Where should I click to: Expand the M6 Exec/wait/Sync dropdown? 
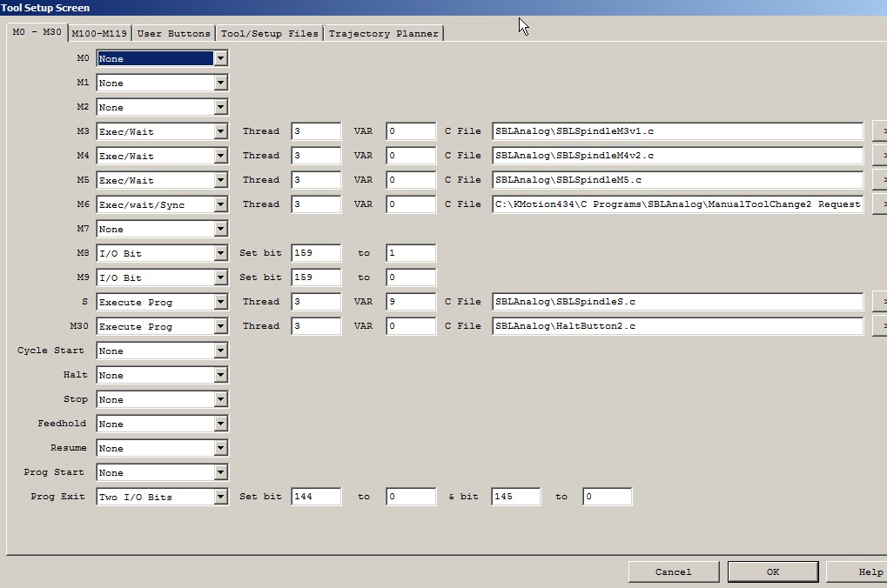coord(220,204)
